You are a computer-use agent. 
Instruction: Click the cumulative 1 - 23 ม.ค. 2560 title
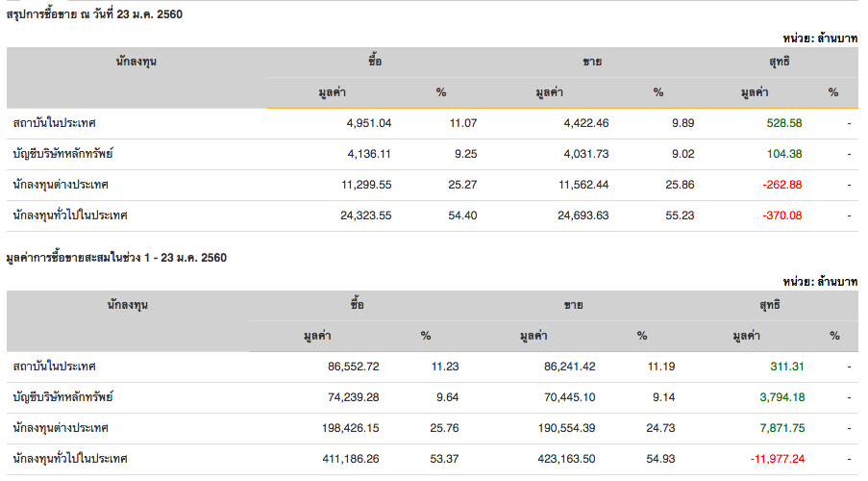pos(116,258)
